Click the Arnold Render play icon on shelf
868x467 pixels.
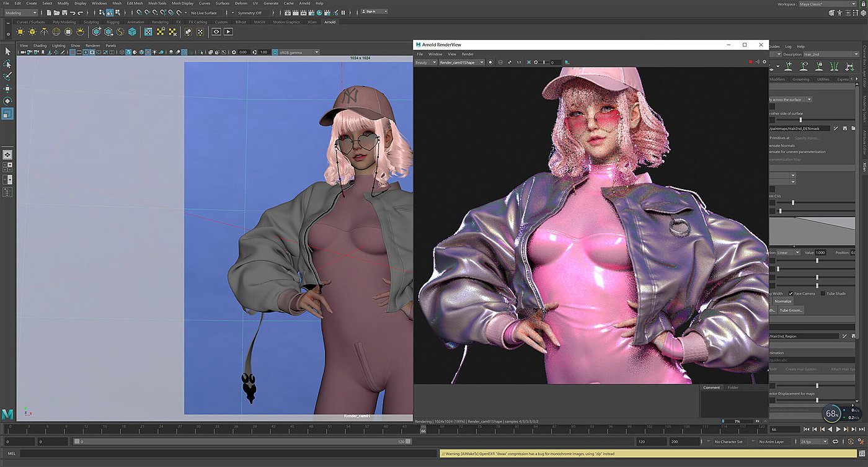(228, 32)
